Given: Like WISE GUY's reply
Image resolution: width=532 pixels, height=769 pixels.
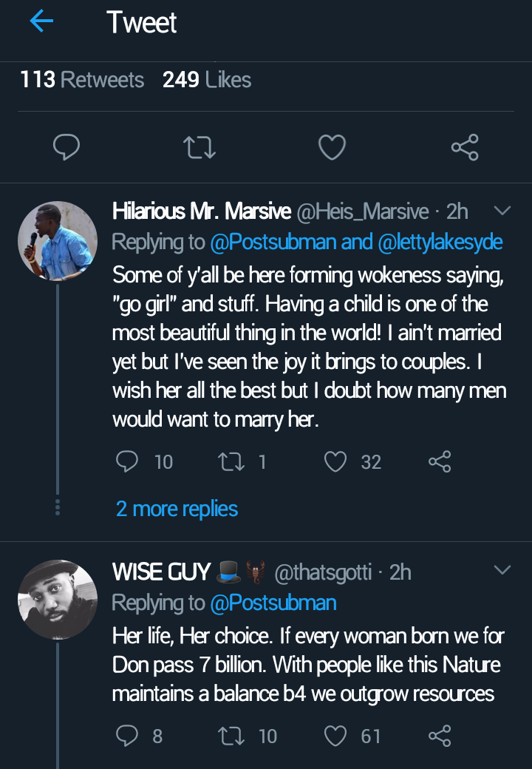Looking at the screenshot, I should pos(336,736).
